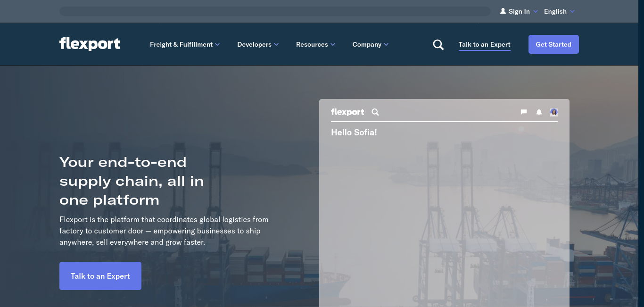Click the 'Hello Sofia!' greeting text
644x307 pixels.
tap(354, 133)
